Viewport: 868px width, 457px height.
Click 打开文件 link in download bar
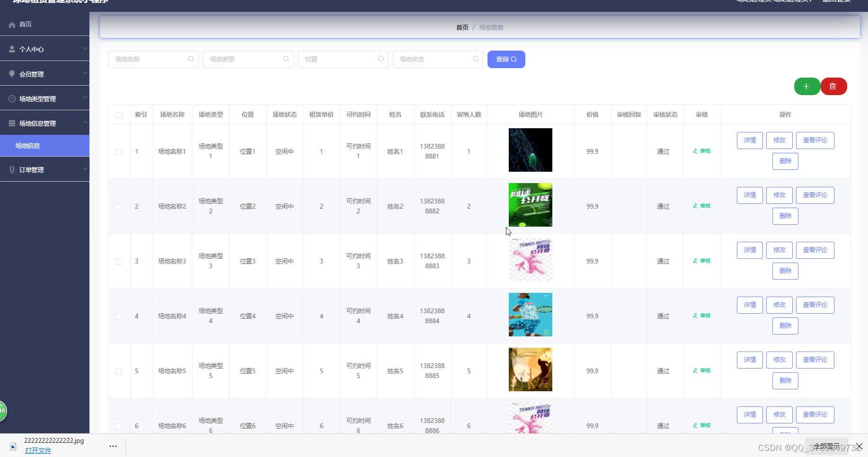click(38, 450)
